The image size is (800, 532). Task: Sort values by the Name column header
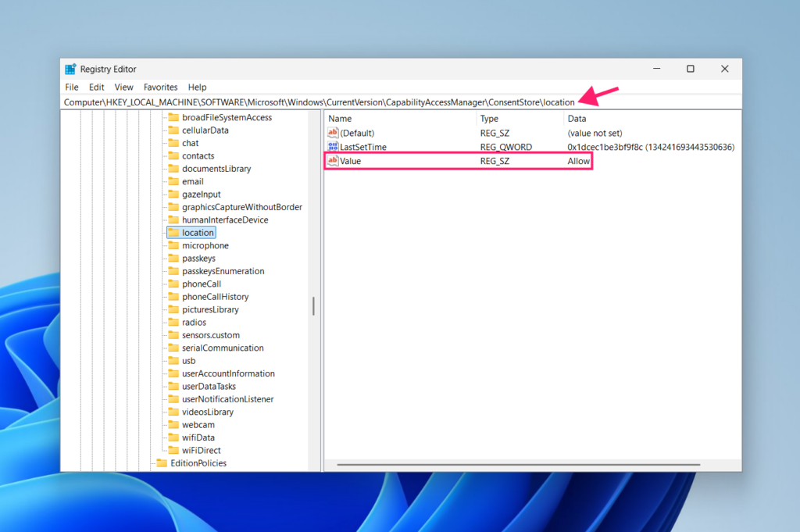[x=401, y=118]
